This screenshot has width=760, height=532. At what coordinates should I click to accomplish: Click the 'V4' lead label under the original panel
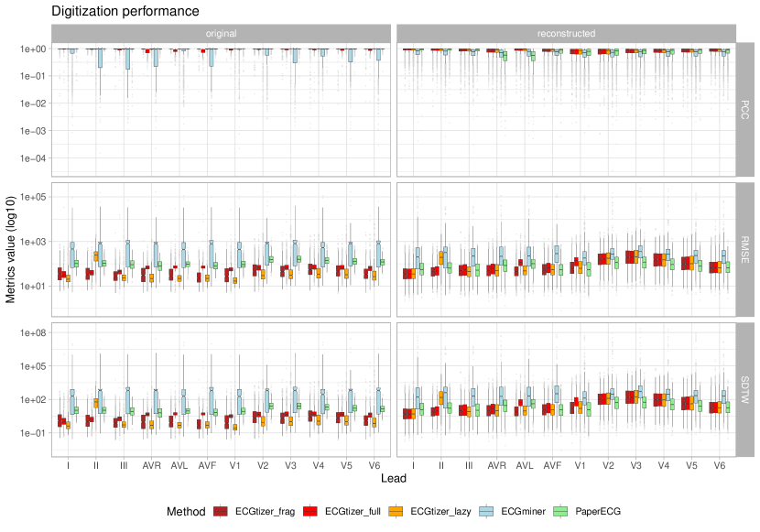pyautogui.click(x=319, y=466)
